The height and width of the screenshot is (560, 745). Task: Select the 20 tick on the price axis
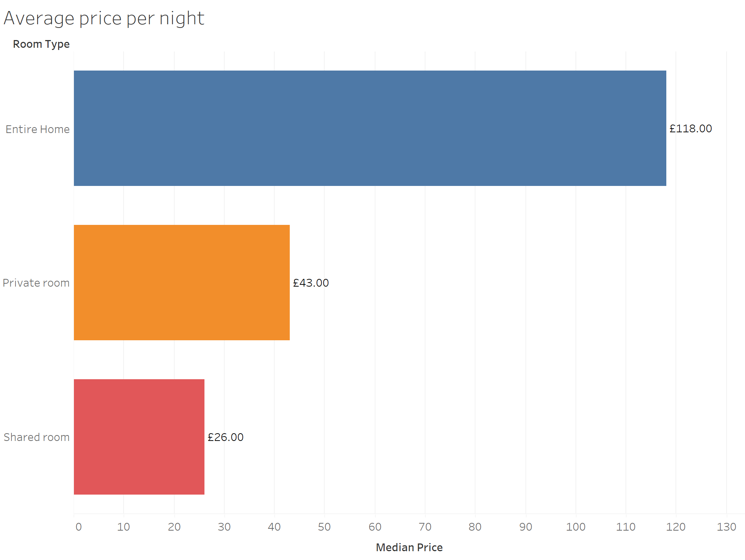coord(174,527)
